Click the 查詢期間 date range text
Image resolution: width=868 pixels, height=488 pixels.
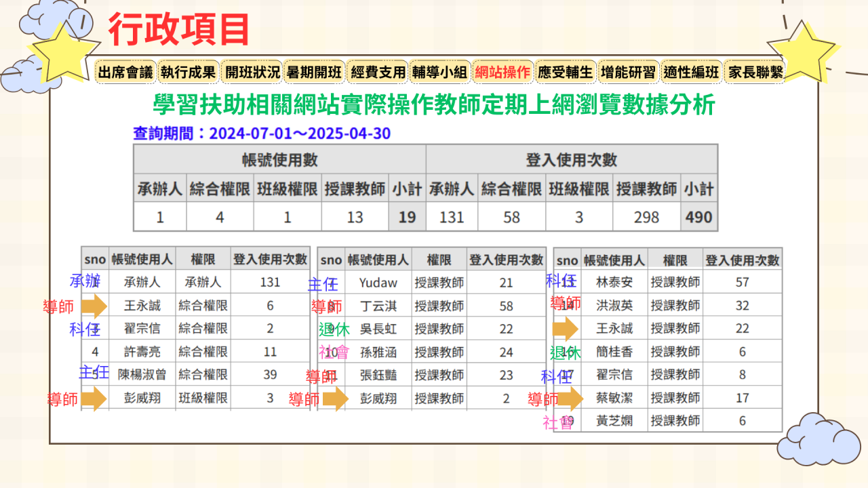point(262,133)
